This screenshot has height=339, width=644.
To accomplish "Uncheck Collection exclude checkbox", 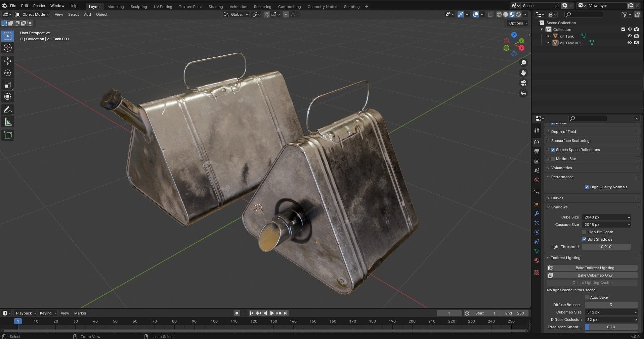I will (x=623, y=29).
